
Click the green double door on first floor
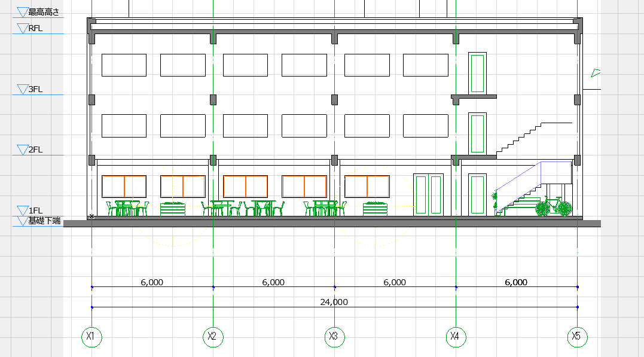tap(428, 195)
